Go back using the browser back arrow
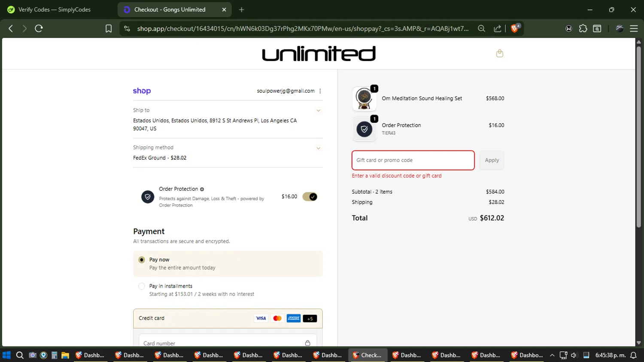 click(x=11, y=28)
